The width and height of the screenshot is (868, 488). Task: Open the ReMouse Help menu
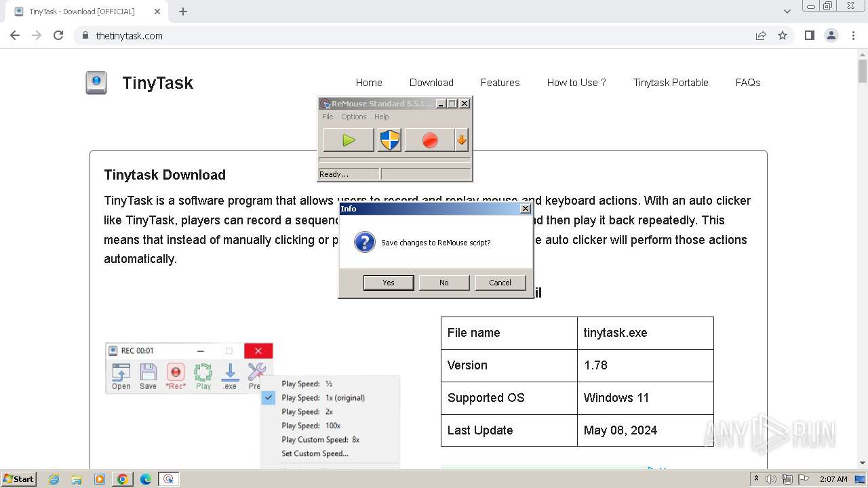click(x=382, y=117)
